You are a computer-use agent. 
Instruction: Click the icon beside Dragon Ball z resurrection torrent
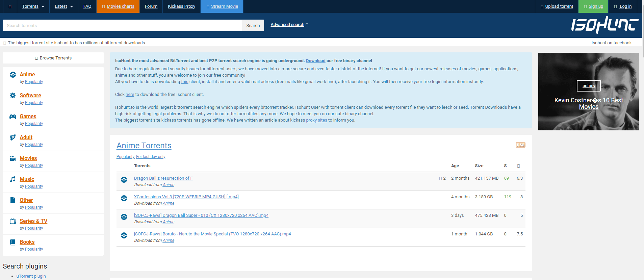124,180
